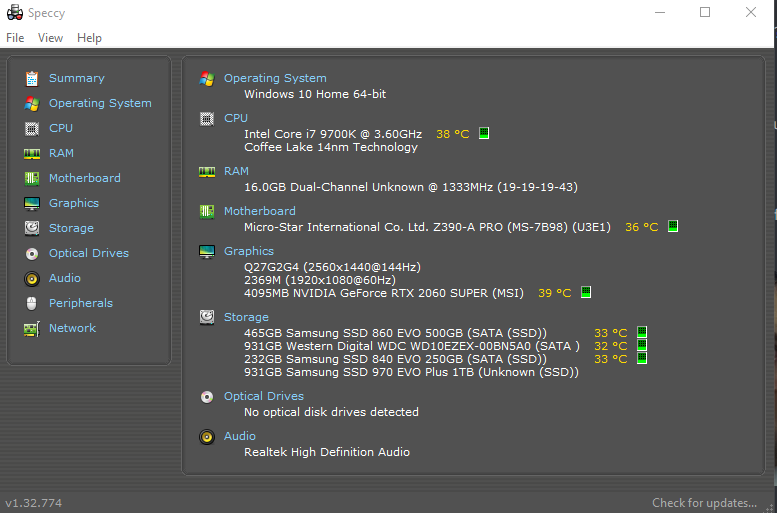Select Operating System in the sidebar
Screen dimensions: 777x513
[x=100, y=103]
